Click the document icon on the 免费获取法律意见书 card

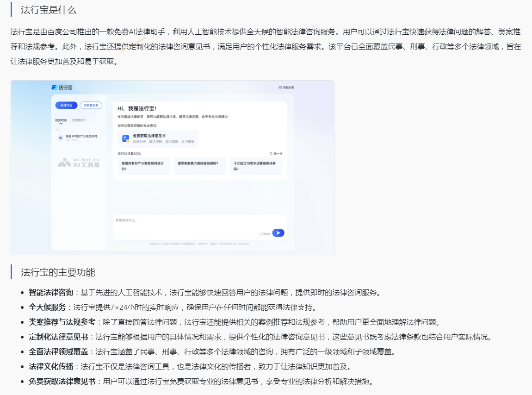[x=125, y=138]
